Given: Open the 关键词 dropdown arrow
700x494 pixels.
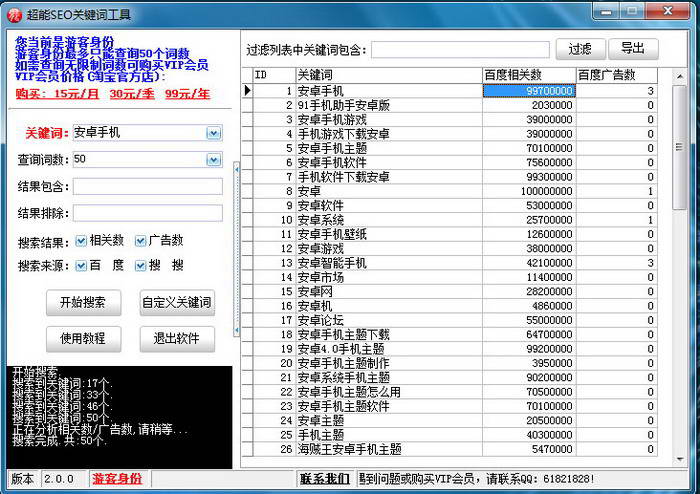Looking at the screenshot, I should tap(214, 133).
